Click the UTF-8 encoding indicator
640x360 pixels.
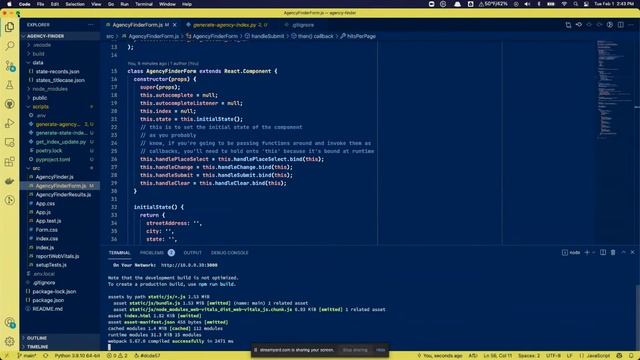click(x=553, y=356)
